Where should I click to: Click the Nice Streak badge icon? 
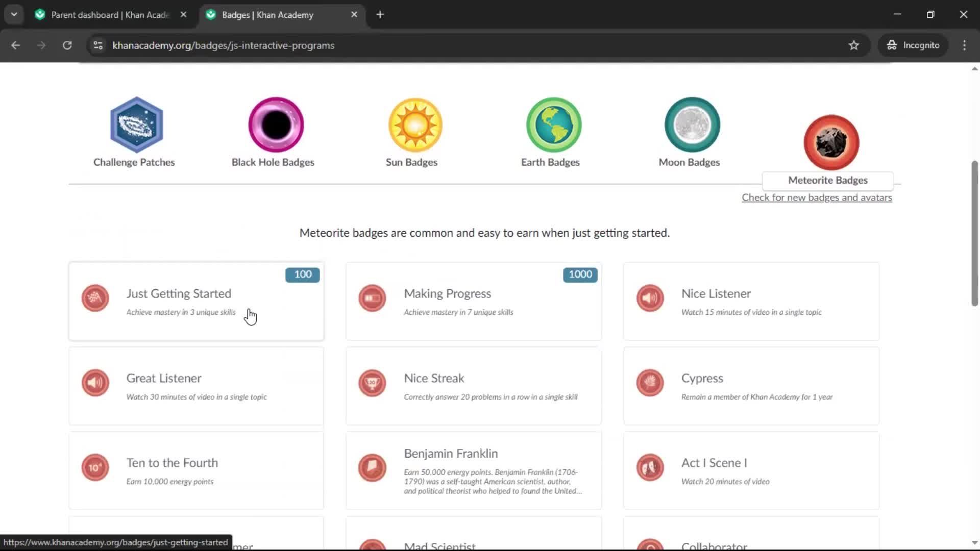point(372,383)
